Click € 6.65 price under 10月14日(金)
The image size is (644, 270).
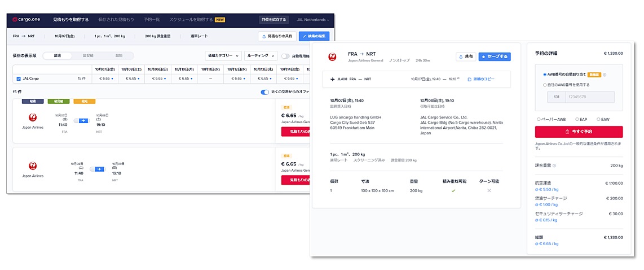tap(289, 78)
